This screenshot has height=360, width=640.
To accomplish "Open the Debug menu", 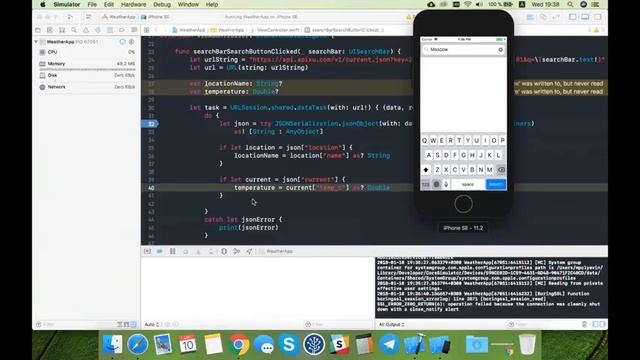I will click(x=162, y=4).
